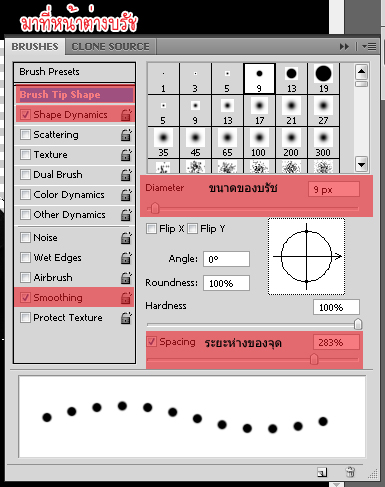Open the Clone Source tab
Viewport: 385px width, 487px height.
click(110, 46)
